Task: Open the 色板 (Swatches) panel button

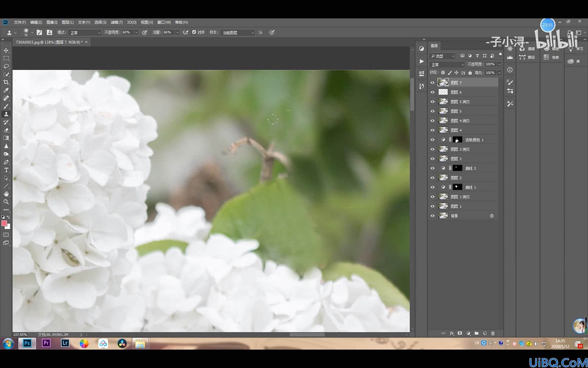Action: pos(551,57)
